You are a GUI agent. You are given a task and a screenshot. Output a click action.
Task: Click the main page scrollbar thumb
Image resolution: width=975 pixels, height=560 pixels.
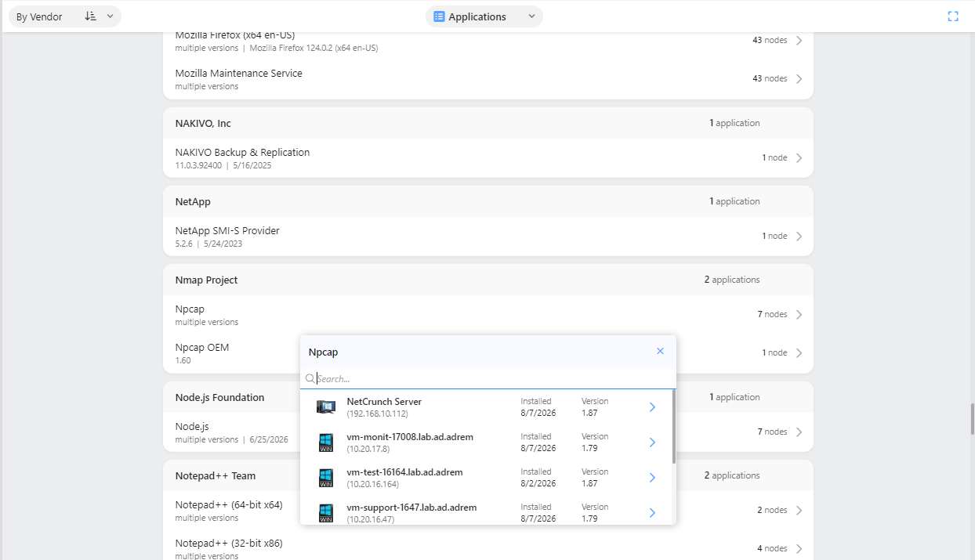[973, 419]
